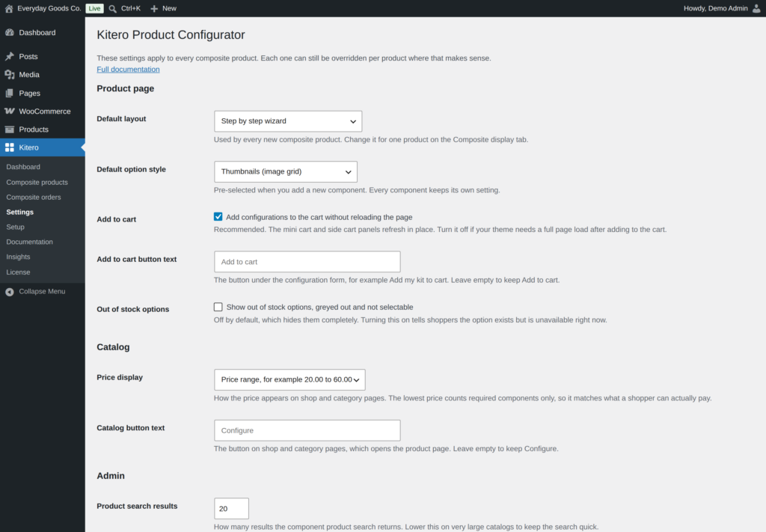Click New in the admin bar
Image resolution: width=766 pixels, height=532 pixels.
[169, 8]
